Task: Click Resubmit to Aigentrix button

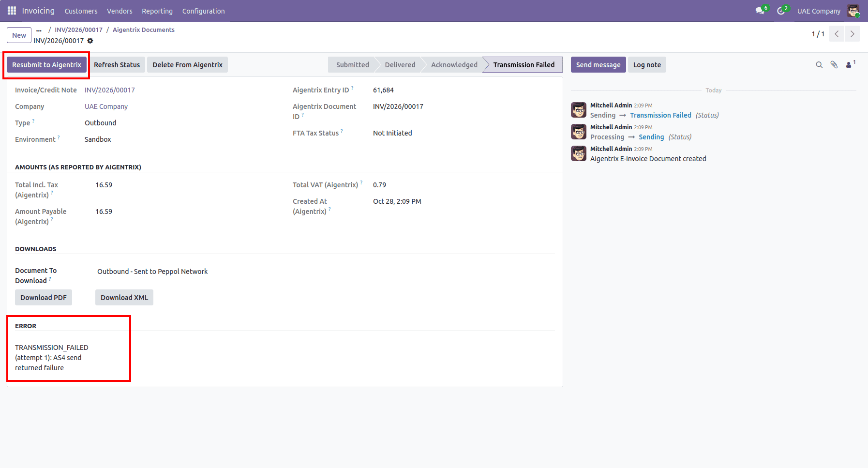Action: (46, 65)
